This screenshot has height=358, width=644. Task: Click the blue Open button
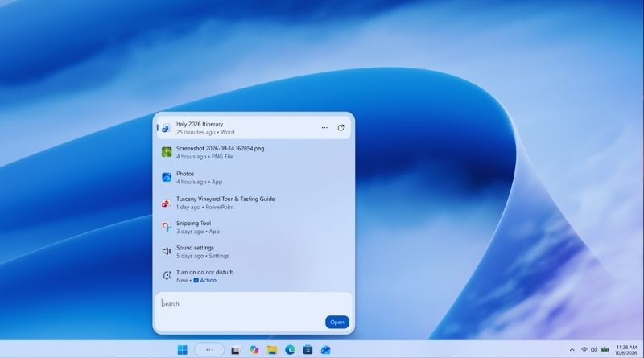click(337, 323)
